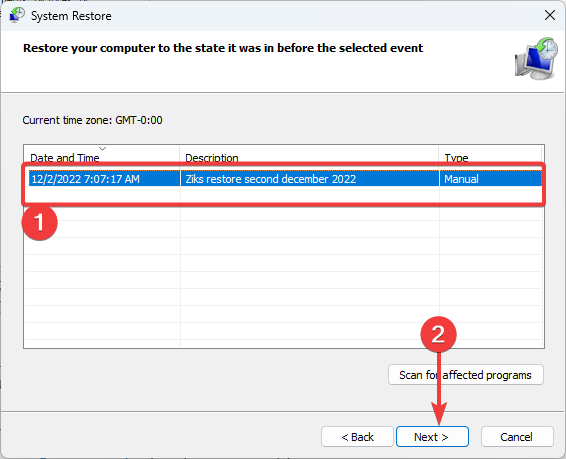Viewport: 566px width, 459px height.
Task: Click Scan for affected programs
Action: (x=466, y=375)
